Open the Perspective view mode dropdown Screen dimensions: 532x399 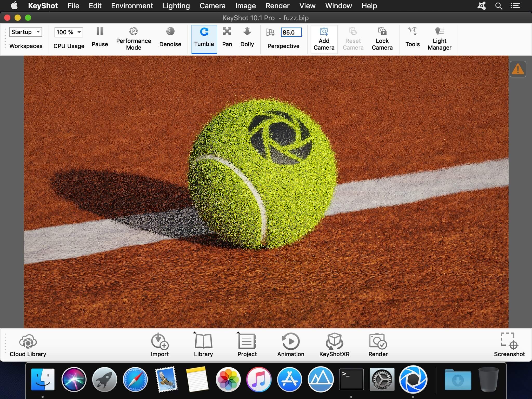coord(270,32)
